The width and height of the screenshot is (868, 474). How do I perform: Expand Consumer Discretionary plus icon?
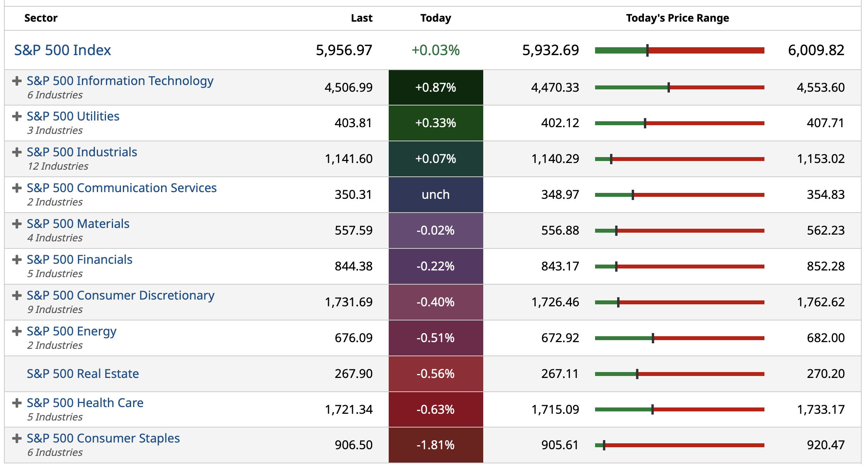point(17,296)
